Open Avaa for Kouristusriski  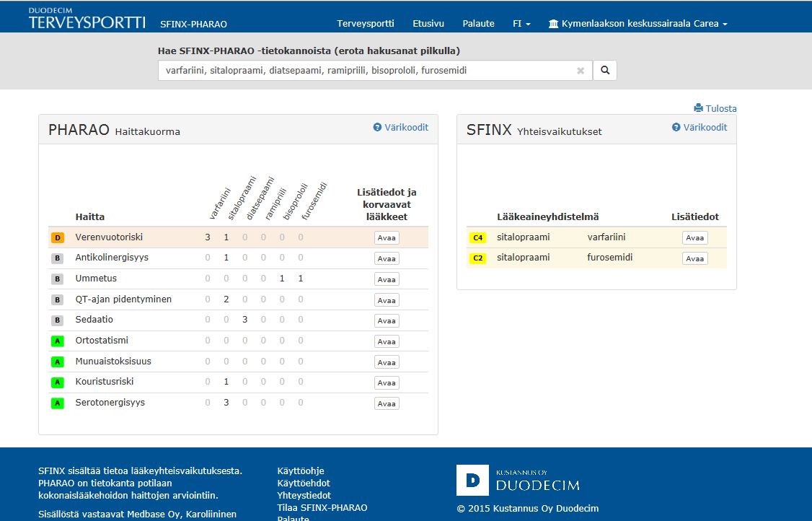387,382
